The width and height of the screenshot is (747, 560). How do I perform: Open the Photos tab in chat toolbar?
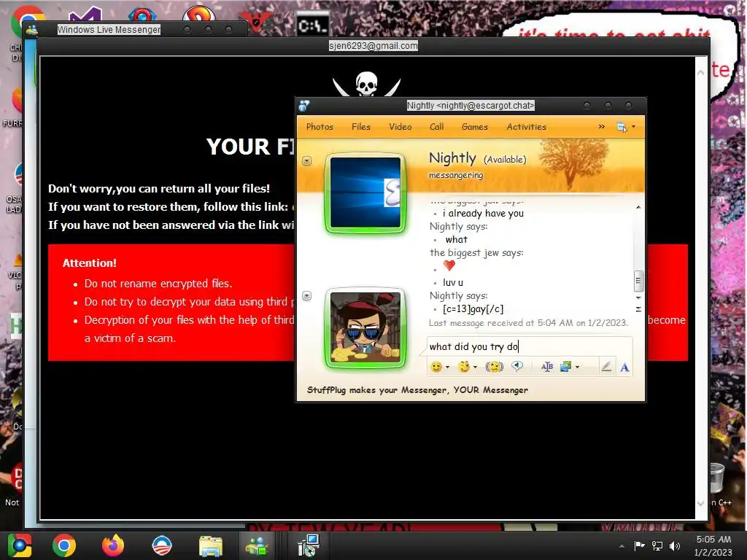point(320,127)
